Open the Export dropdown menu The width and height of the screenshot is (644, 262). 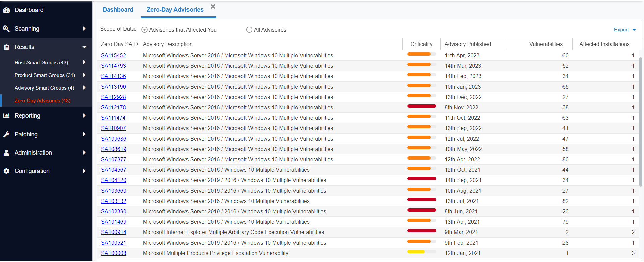625,30
